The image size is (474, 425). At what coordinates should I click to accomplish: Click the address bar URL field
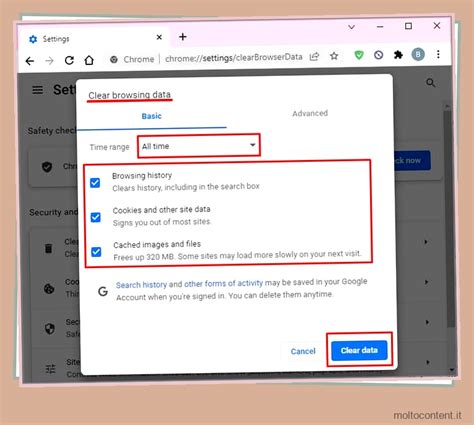(x=234, y=58)
